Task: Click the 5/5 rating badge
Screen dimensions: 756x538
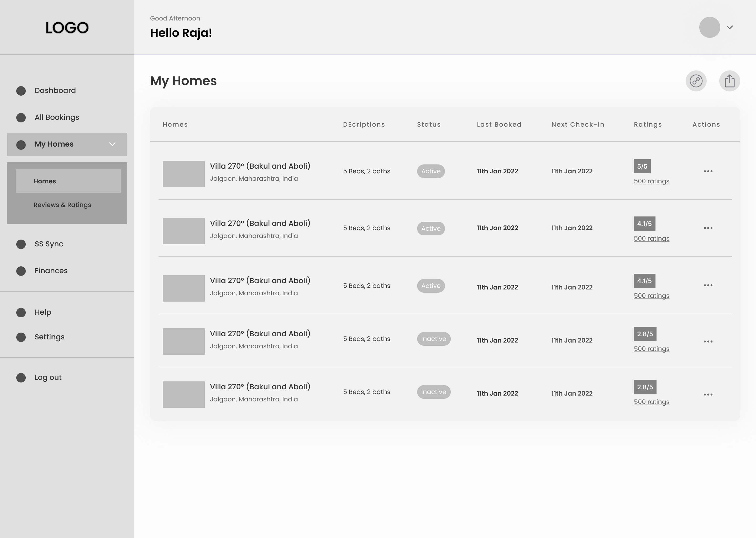Action: 642,166
